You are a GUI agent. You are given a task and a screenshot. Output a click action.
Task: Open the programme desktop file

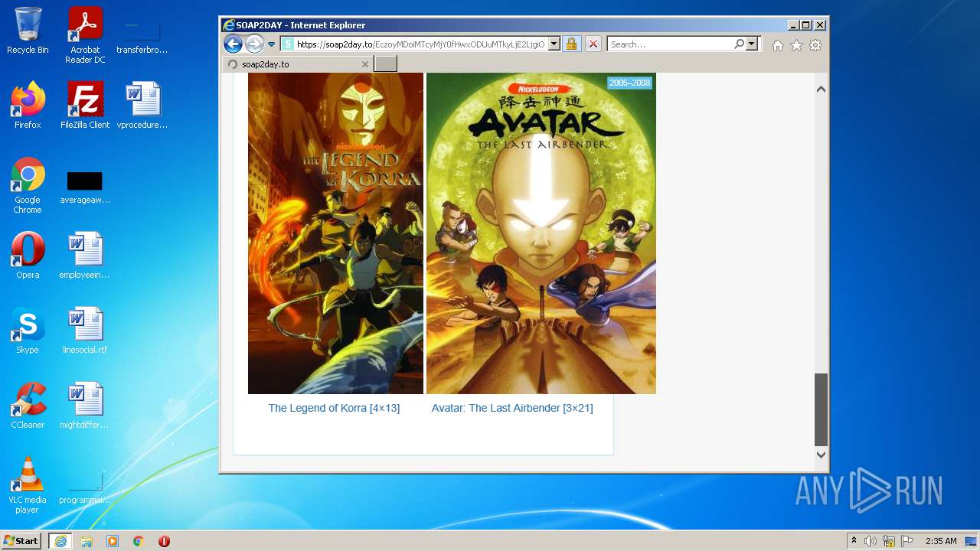pos(85,487)
